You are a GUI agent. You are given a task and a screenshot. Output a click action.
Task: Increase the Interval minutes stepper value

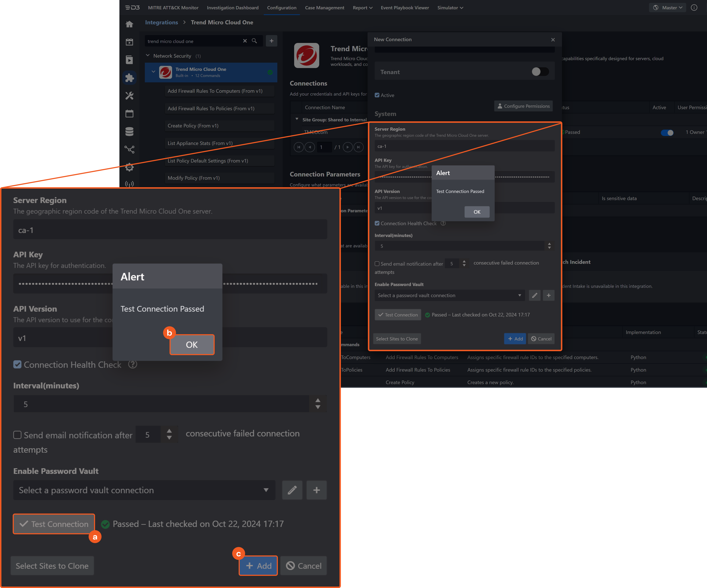tap(549, 244)
